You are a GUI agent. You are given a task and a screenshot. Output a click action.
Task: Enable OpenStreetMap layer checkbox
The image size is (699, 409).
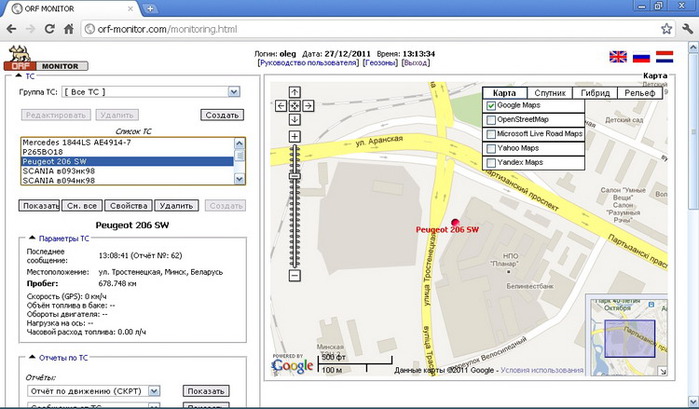click(x=491, y=120)
